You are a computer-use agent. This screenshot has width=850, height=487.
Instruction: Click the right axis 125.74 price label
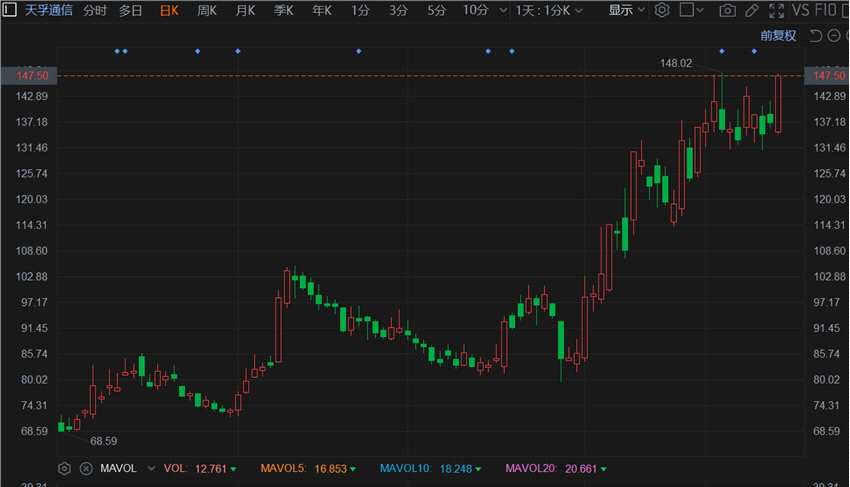pyautogui.click(x=829, y=174)
